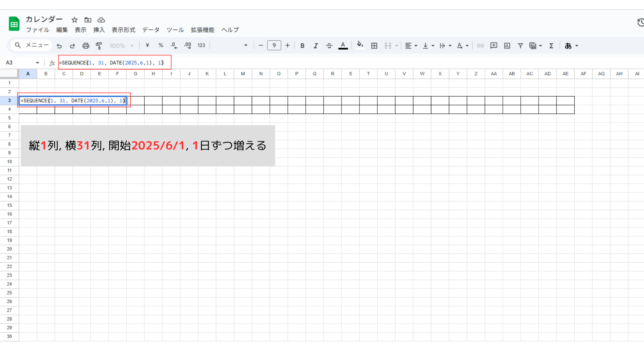Toggle bold formatting
Image resolution: width=644 pixels, height=351 pixels.
[302, 46]
